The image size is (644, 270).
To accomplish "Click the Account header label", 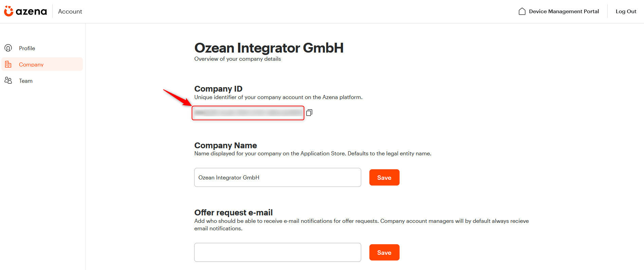I will pos(70,11).
